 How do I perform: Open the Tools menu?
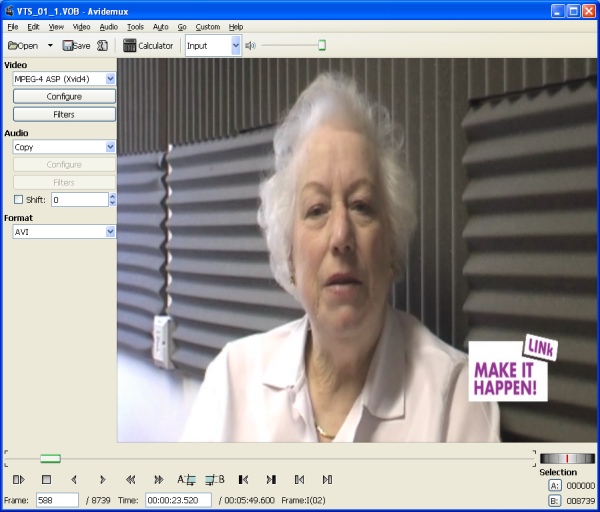pos(135,27)
